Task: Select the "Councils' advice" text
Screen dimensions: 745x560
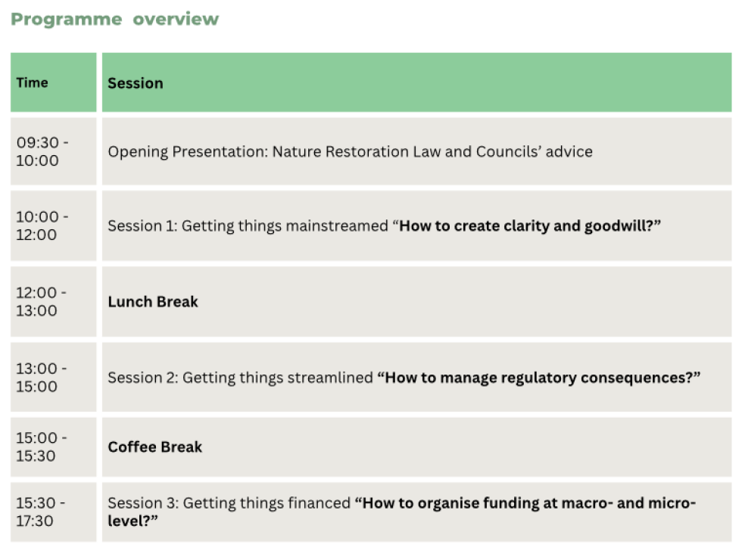Action: point(534,151)
